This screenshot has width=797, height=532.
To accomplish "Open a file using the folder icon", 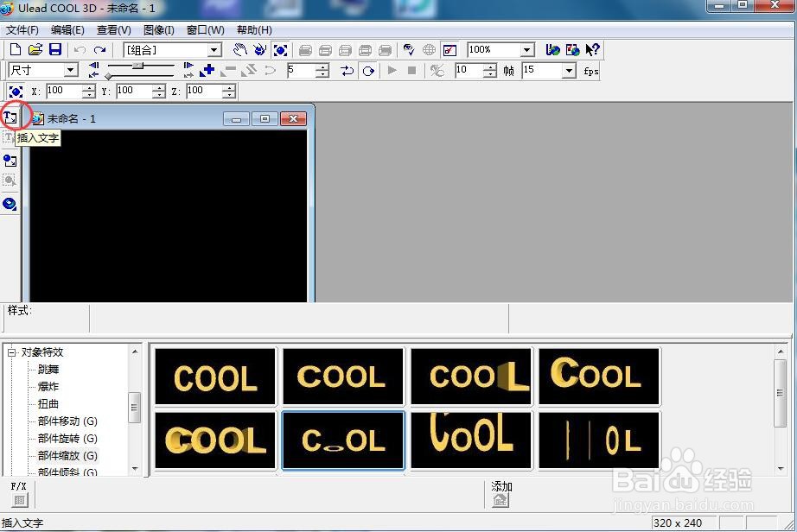I will [35, 50].
